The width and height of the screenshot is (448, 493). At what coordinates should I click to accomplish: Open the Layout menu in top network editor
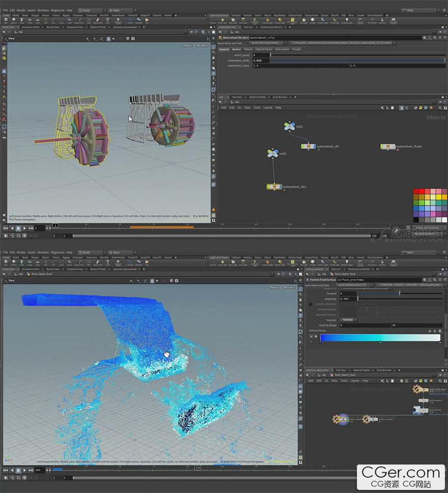pyautogui.click(x=268, y=108)
